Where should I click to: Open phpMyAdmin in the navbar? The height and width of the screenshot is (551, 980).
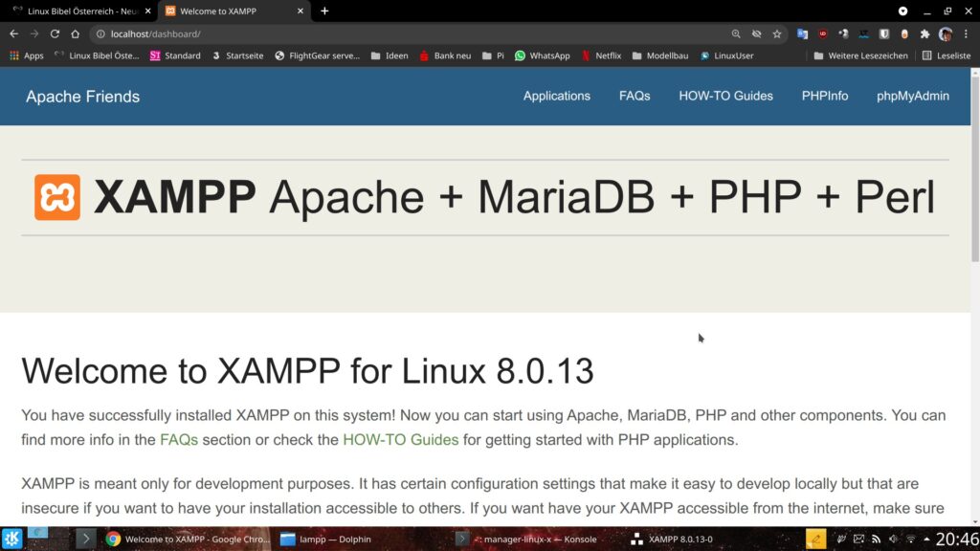[x=912, y=96]
